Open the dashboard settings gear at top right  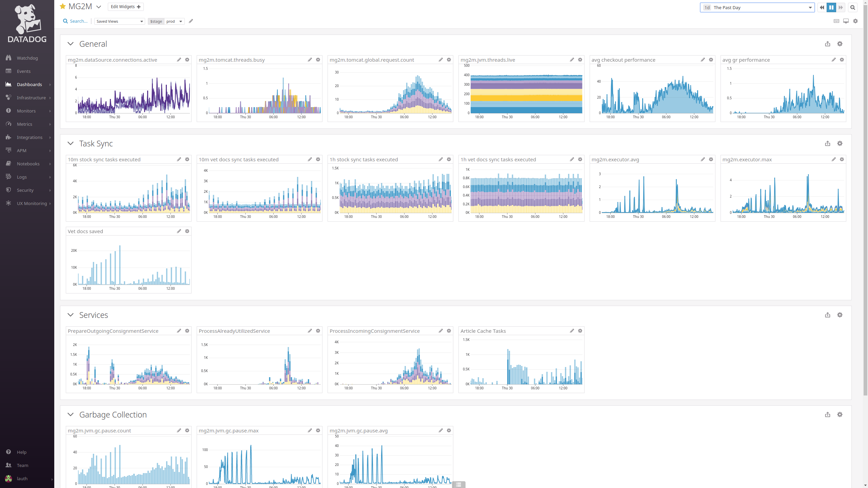[x=856, y=21]
